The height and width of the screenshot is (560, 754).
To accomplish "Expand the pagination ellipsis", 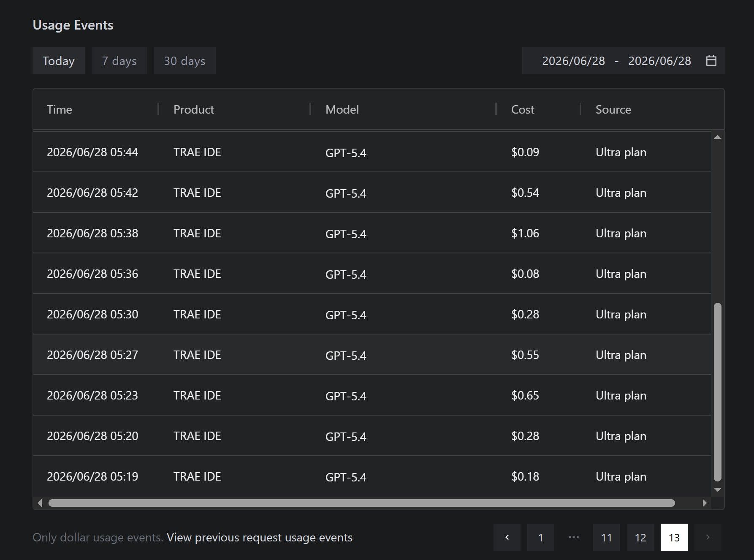I will [x=573, y=537].
